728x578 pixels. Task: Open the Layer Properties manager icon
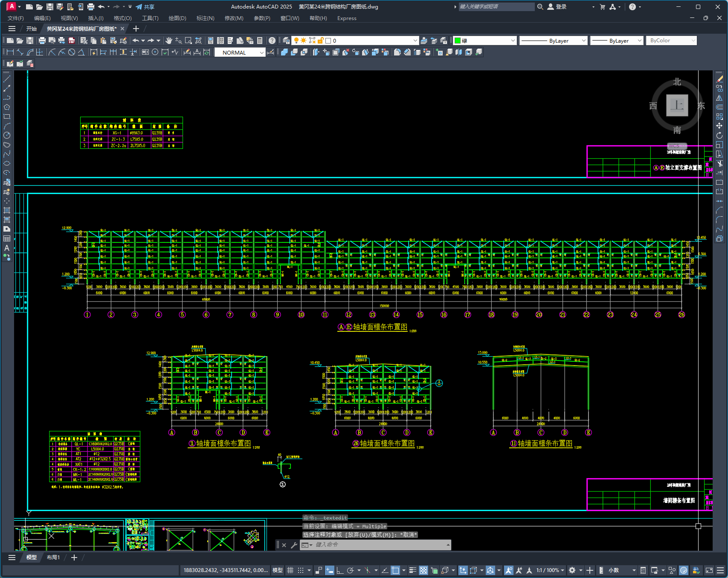286,41
